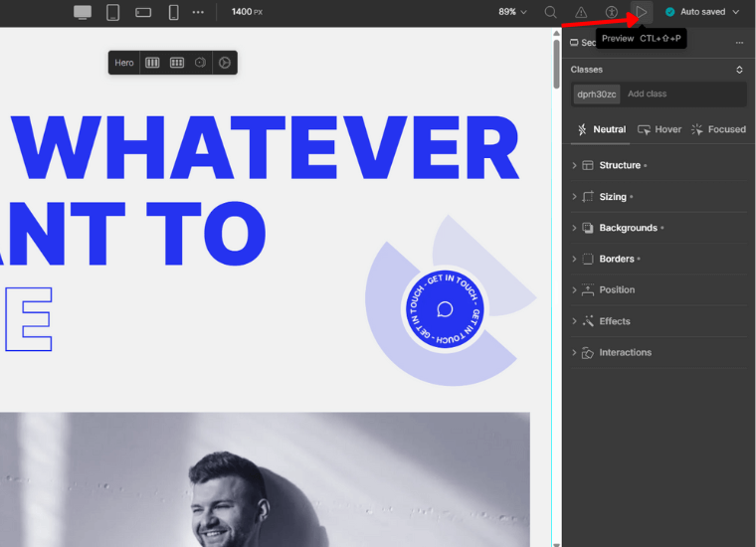756x547 pixels.
Task: Click the Hero toolbar animation icon
Action: 225,63
